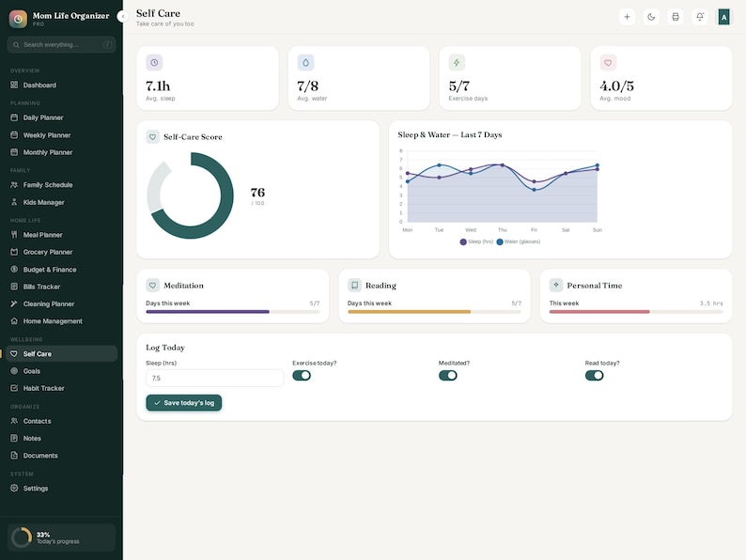Toggle Sleep (hrs) legend in chart
746x560 pixels.
(476, 241)
